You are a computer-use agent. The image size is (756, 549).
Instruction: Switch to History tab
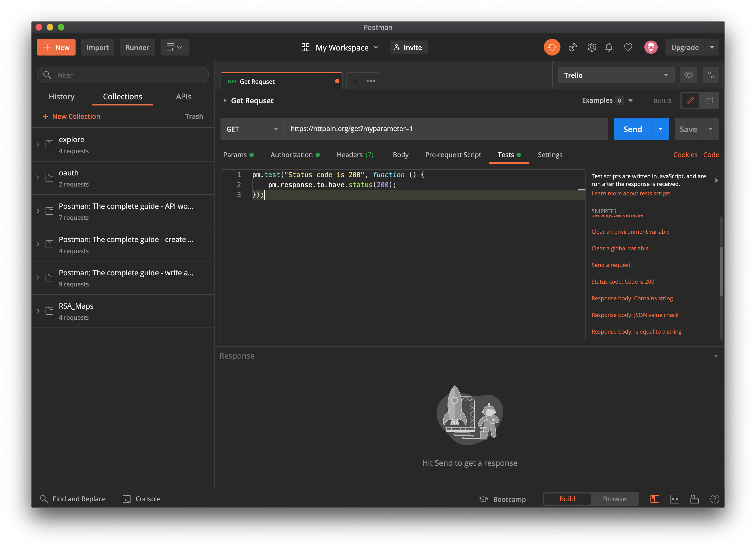(62, 97)
